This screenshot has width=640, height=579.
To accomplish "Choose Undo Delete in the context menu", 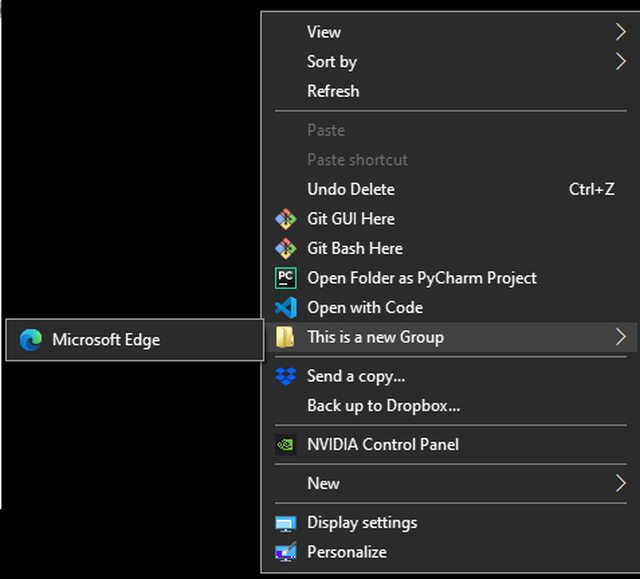I will (x=351, y=189).
